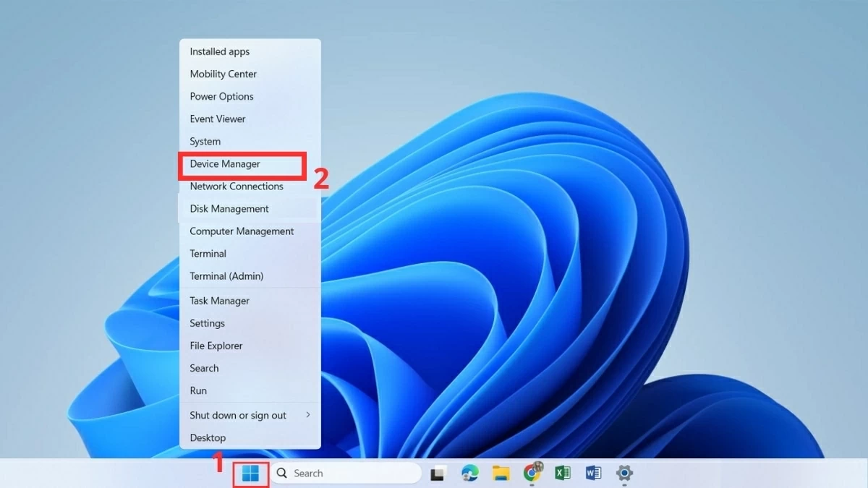Open Device Manager from the menu
The image size is (868, 488).
(226, 163)
